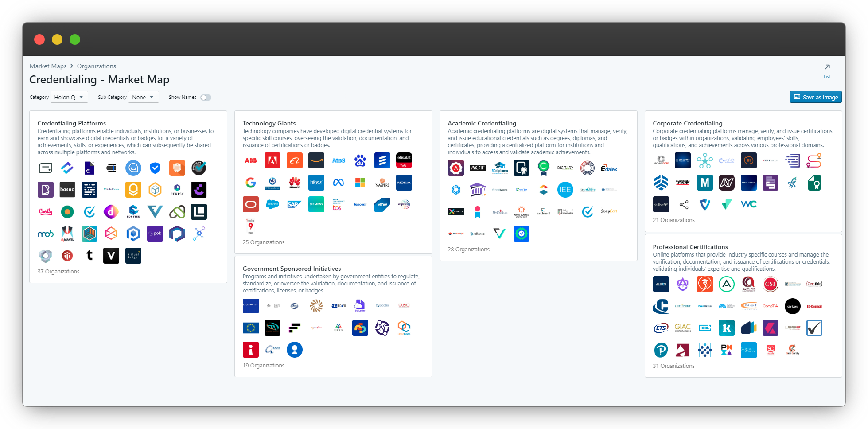Open the Tencent logo
The image size is (868, 429).
pos(360,204)
